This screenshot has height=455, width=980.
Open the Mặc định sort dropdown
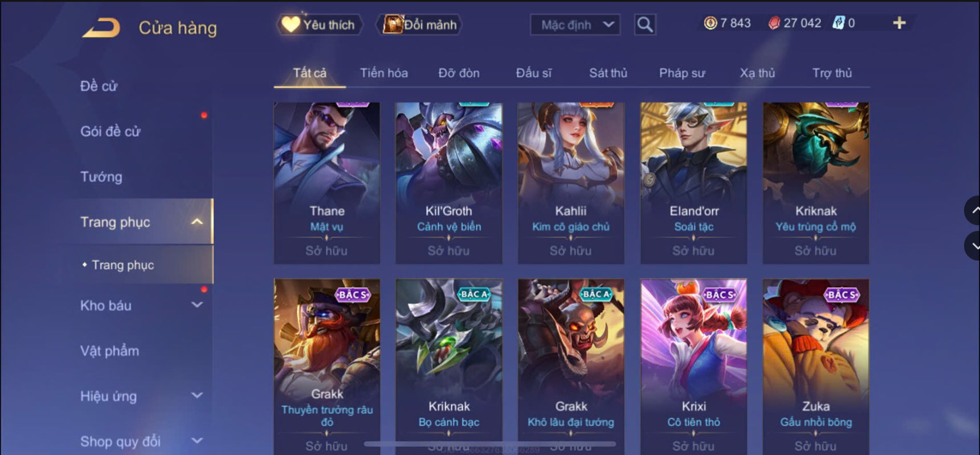575,25
